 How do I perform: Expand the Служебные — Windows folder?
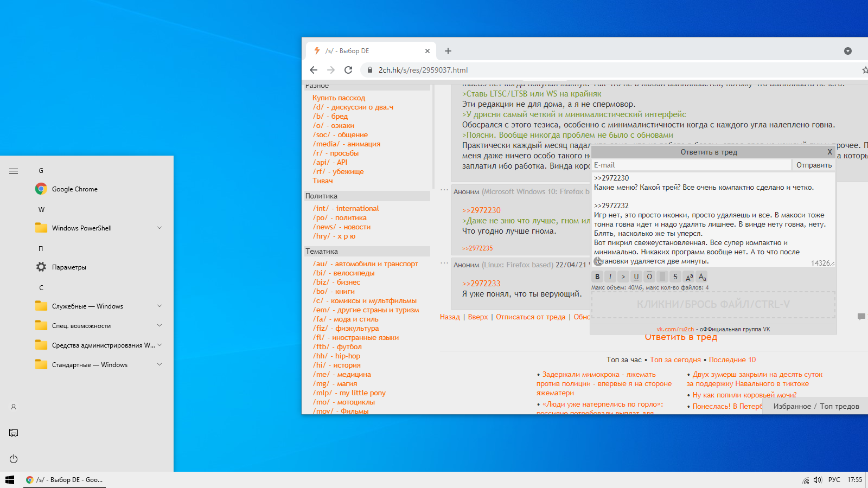click(99, 306)
